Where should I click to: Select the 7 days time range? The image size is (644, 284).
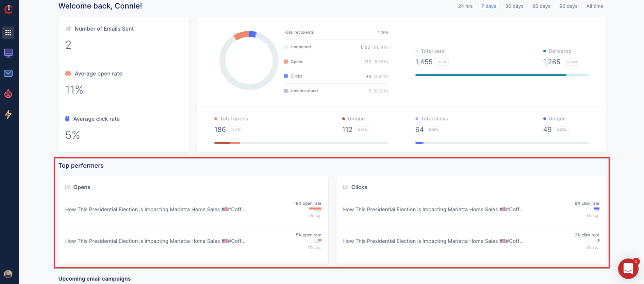point(489,6)
